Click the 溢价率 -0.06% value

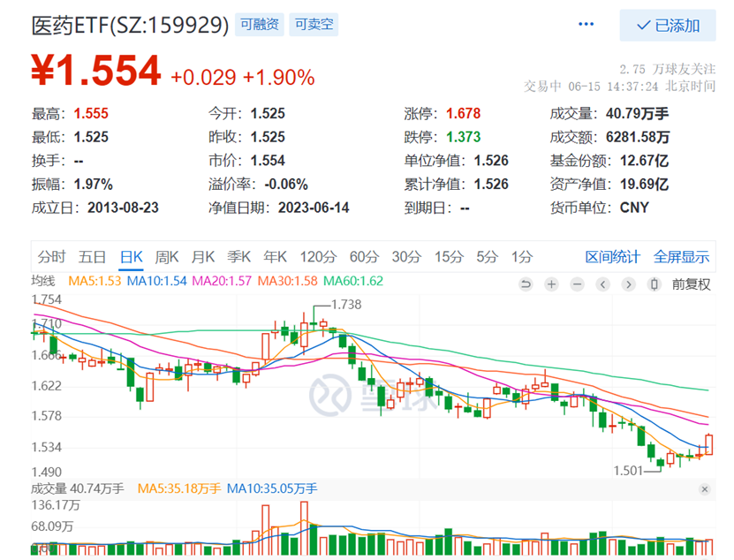286,184
